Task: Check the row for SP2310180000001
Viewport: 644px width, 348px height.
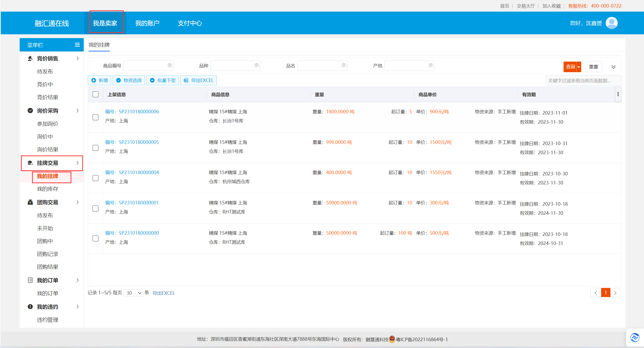Action: pyautogui.click(x=96, y=208)
